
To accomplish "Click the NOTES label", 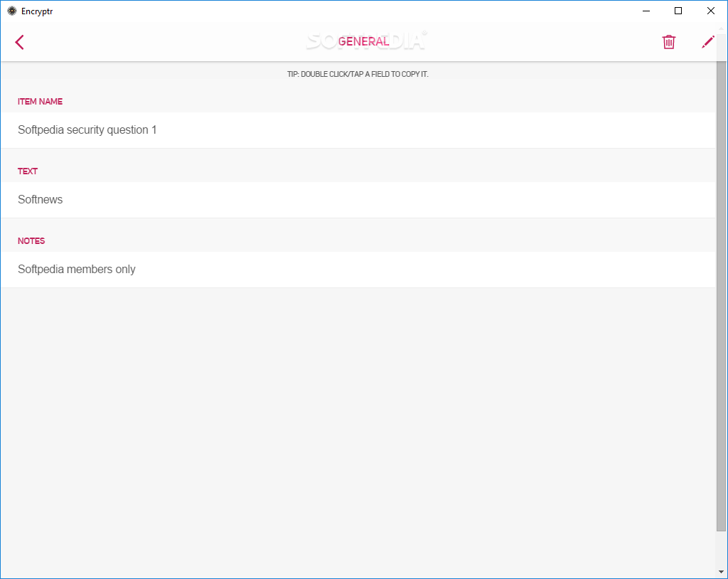I will pyautogui.click(x=31, y=240).
